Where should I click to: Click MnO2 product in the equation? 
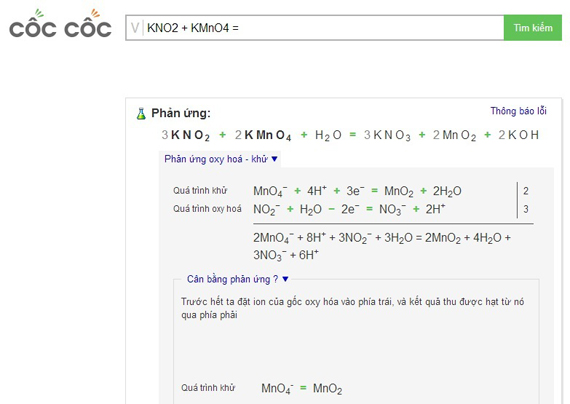(x=459, y=135)
